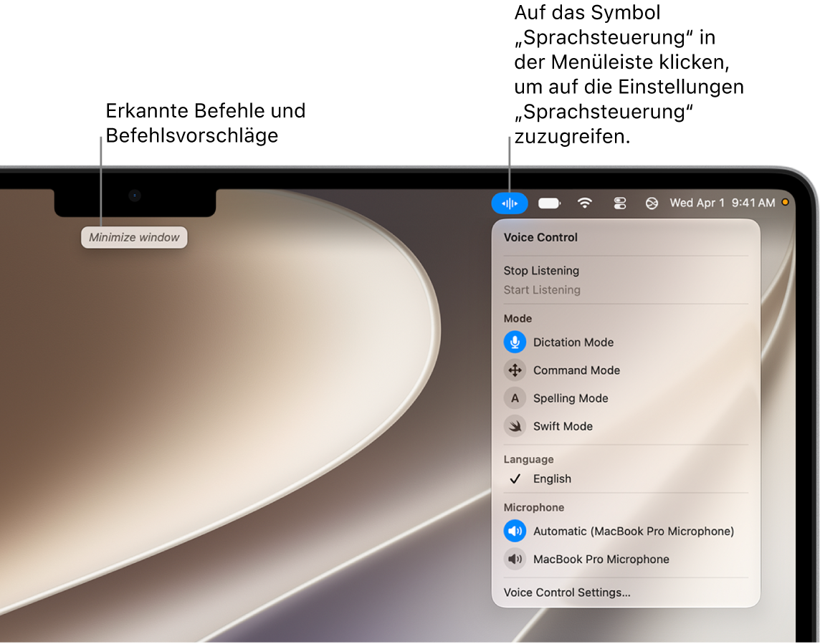Click the Command Mode arrows icon
This screenshot has width=820, height=644.
(515, 370)
